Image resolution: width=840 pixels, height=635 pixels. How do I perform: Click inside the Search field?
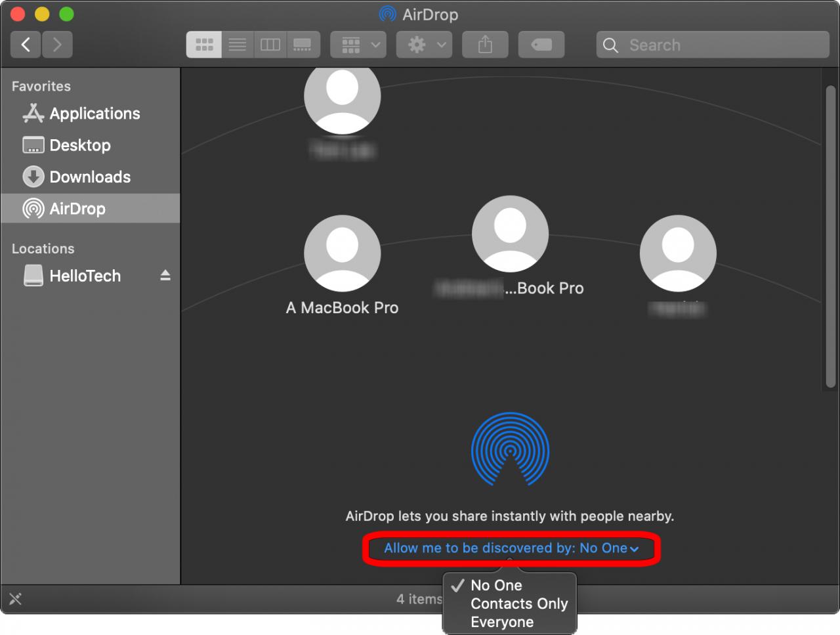713,45
